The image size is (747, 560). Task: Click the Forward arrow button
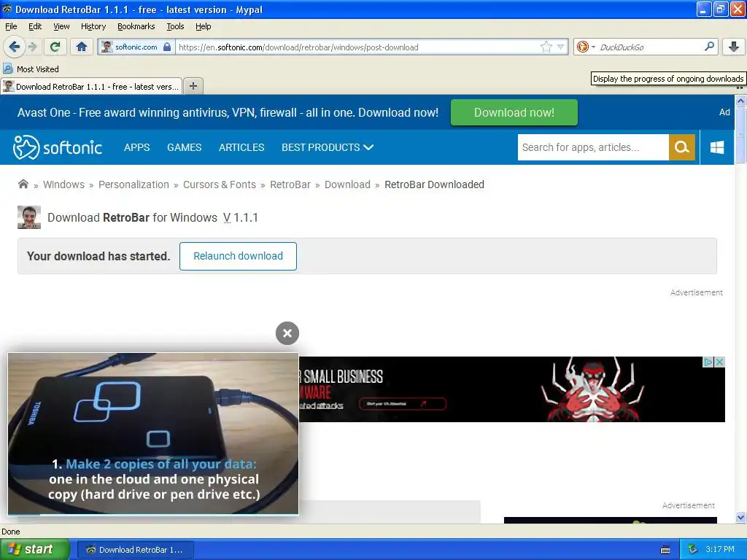(33, 47)
